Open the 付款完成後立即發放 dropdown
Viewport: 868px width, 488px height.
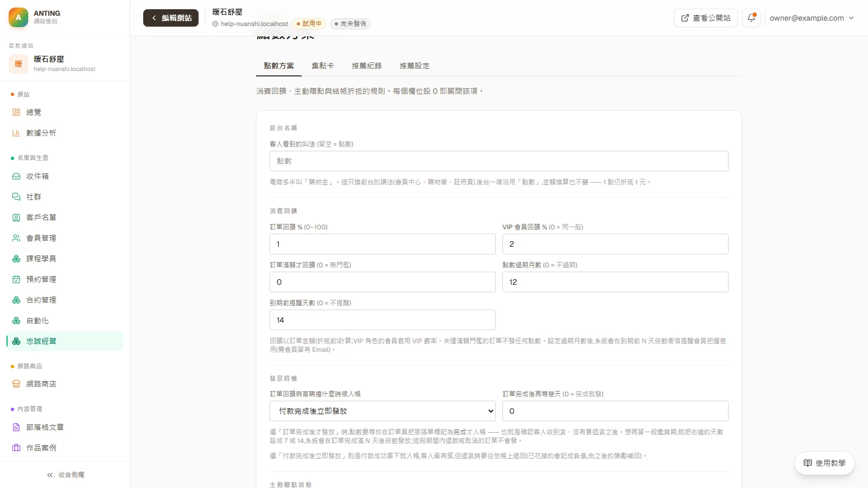[x=382, y=411]
